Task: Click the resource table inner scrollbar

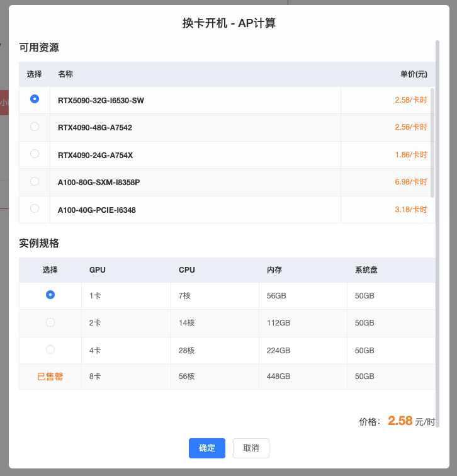Action: [x=432, y=143]
